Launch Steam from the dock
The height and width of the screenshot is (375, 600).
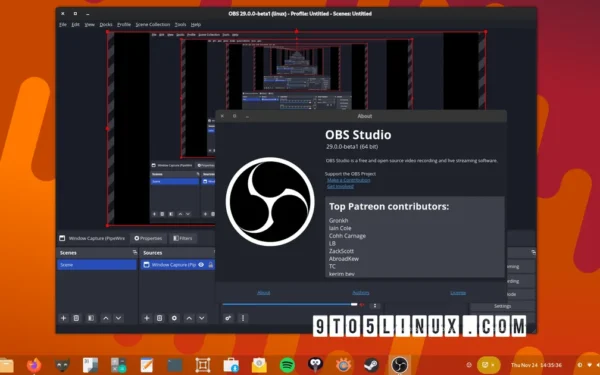point(371,365)
